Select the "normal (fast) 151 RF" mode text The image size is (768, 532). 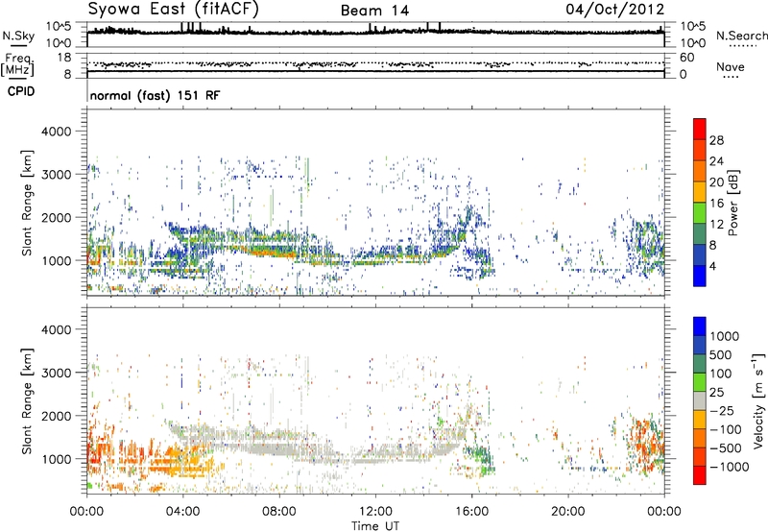point(155,95)
